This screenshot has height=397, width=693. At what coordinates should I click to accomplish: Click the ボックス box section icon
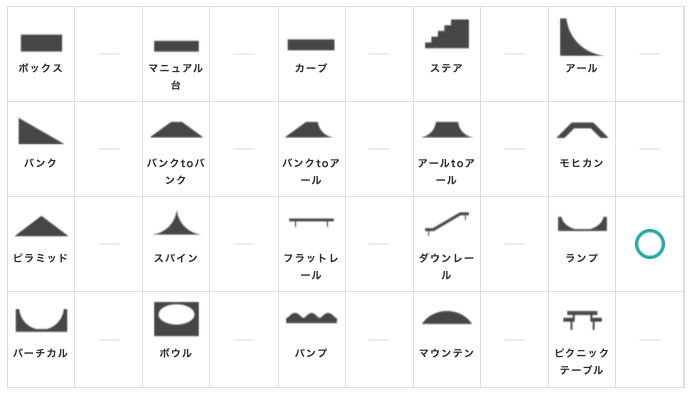coord(41,43)
